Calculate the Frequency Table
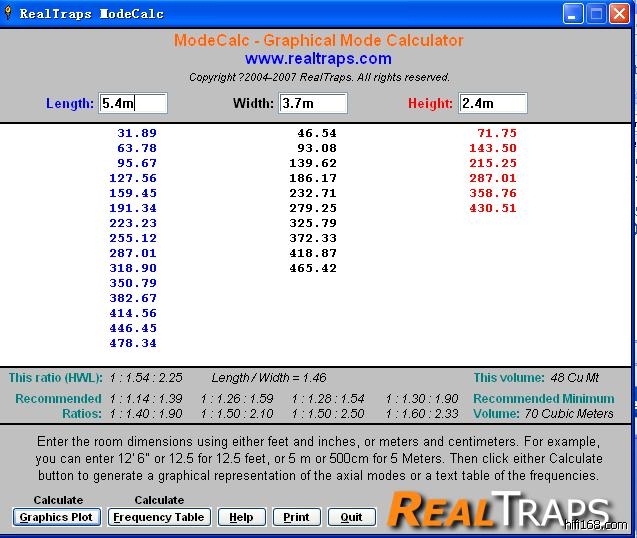 click(159, 517)
